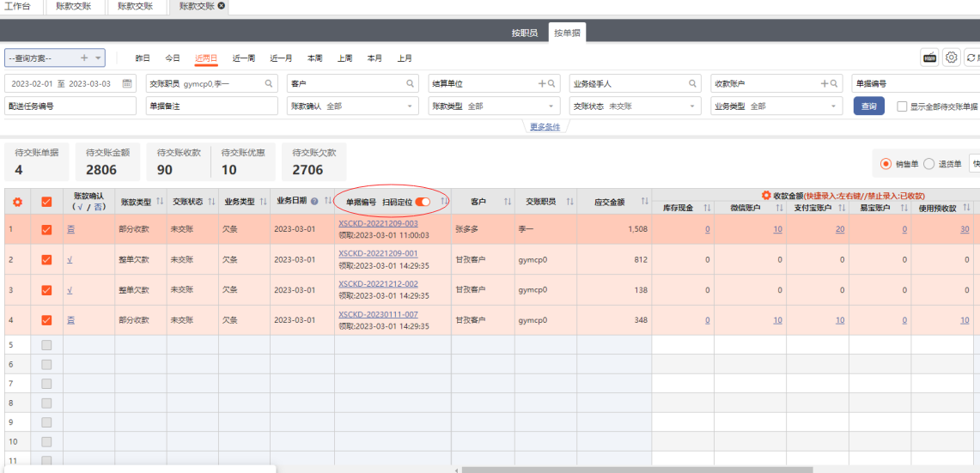Image resolution: width=980 pixels, height=473 pixels.
Task: Check the 显示全部待交账单据 checkbox
Action: [902, 106]
